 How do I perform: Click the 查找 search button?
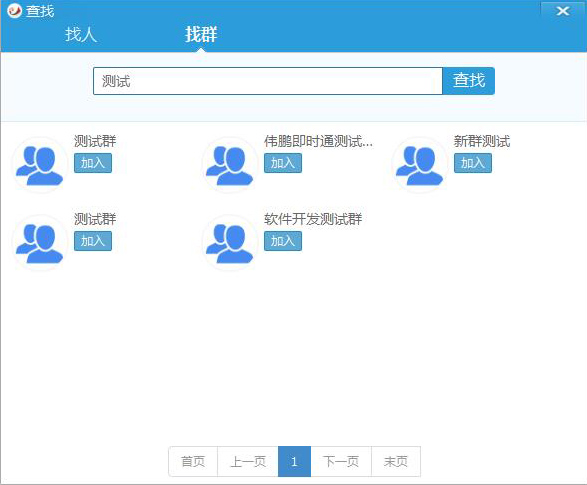(x=469, y=81)
